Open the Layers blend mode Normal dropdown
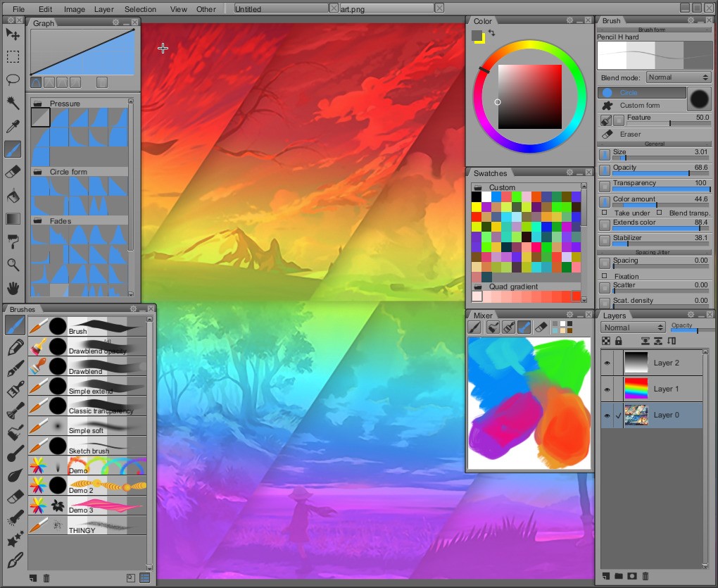The width and height of the screenshot is (718, 588). [633, 327]
